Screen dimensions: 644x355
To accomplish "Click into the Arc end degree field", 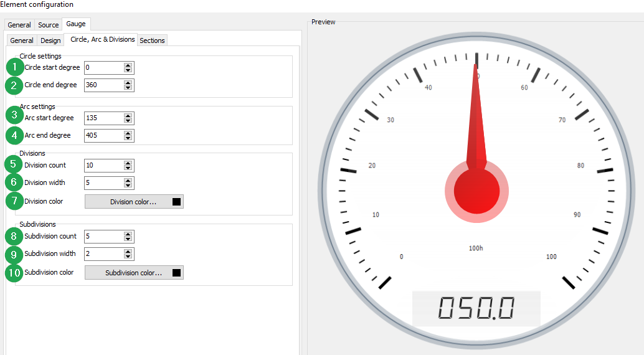I will (103, 135).
